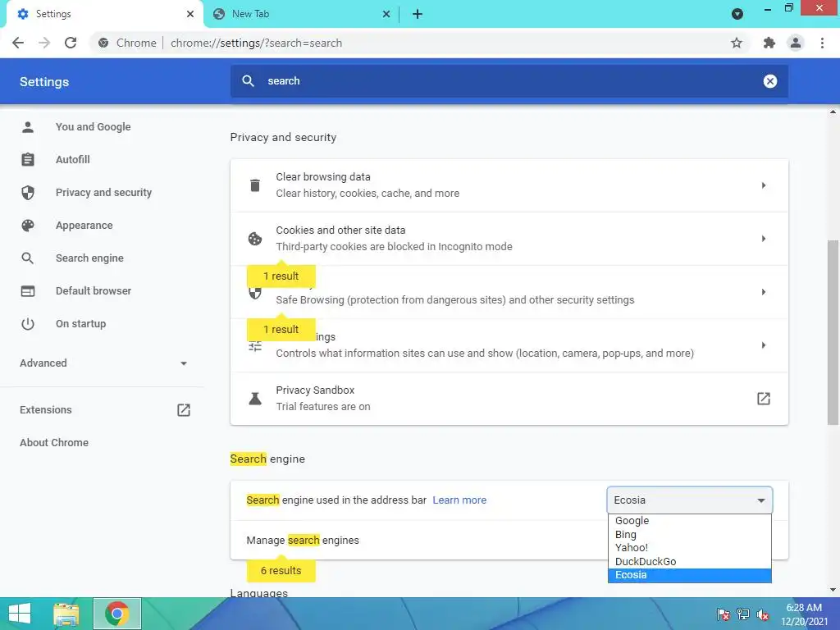Screen dimensions: 840x630
Task: Switch to the New Tab tab
Action: point(300,14)
